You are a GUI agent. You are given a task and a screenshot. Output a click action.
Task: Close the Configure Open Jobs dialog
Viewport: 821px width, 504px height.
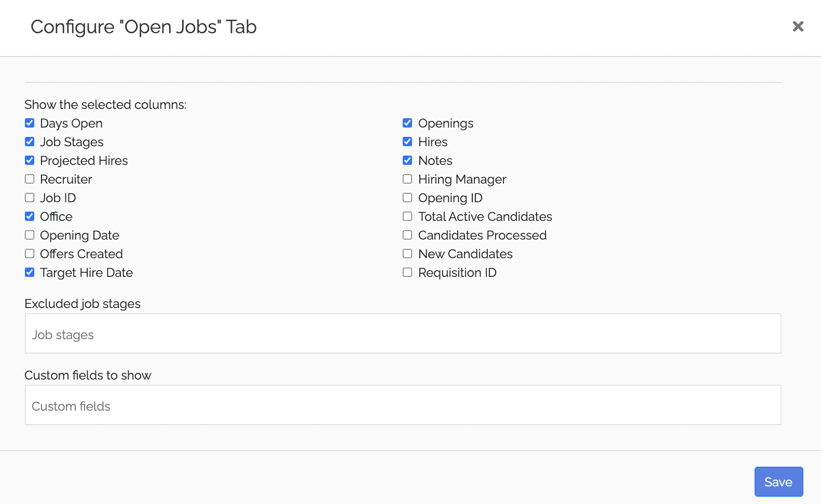pyautogui.click(x=798, y=26)
